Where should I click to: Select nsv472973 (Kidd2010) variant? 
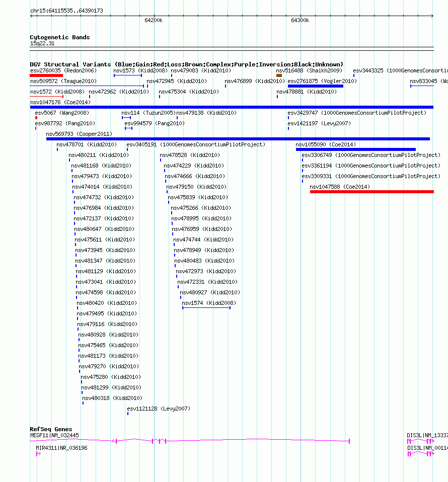click(206, 271)
